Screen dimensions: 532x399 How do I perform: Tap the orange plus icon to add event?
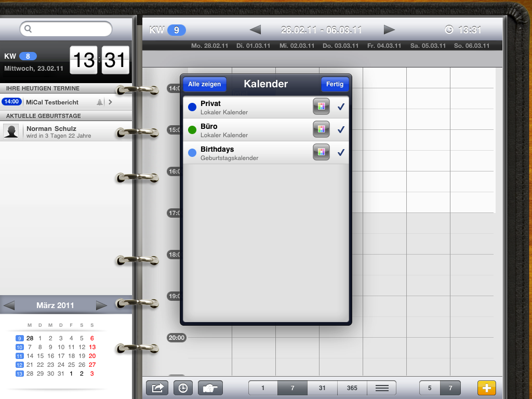pyautogui.click(x=486, y=388)
